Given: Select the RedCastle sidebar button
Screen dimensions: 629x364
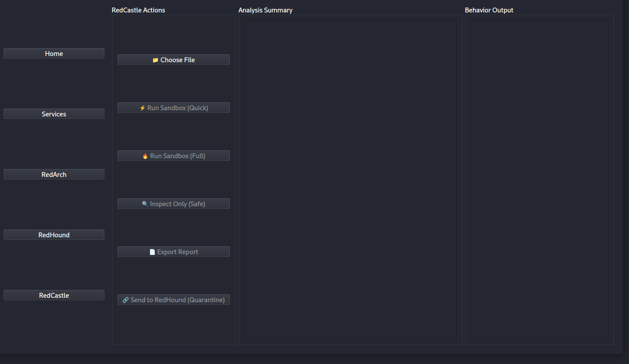Looking at the screenshot, I should click(x=54, y=295).
